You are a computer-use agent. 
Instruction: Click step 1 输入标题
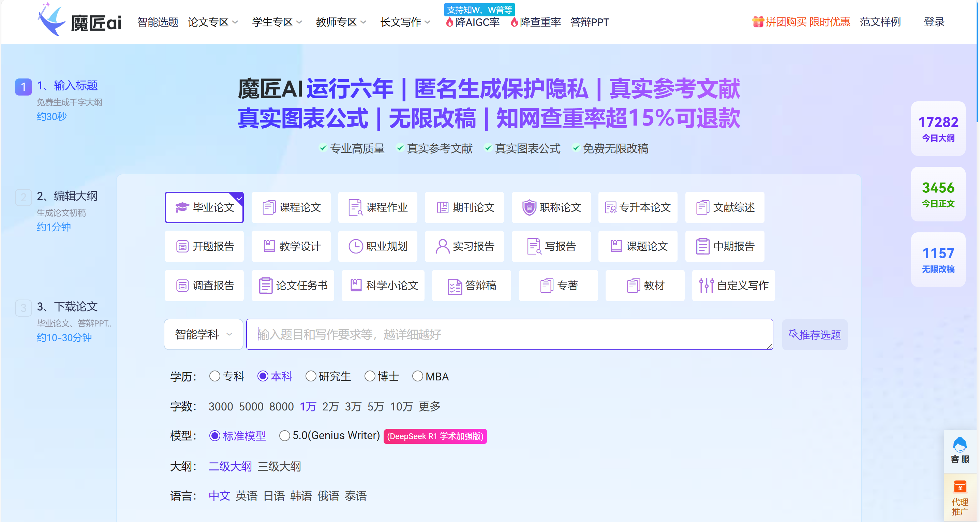pyautogui.click(x=67, y=86)
